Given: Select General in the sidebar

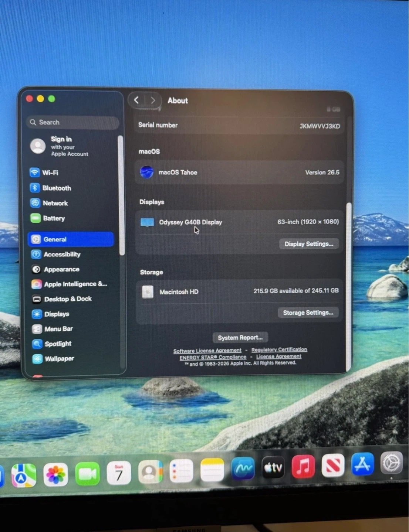Looking at the screenshot, I should pyautogui.click(x=71, y=239).
